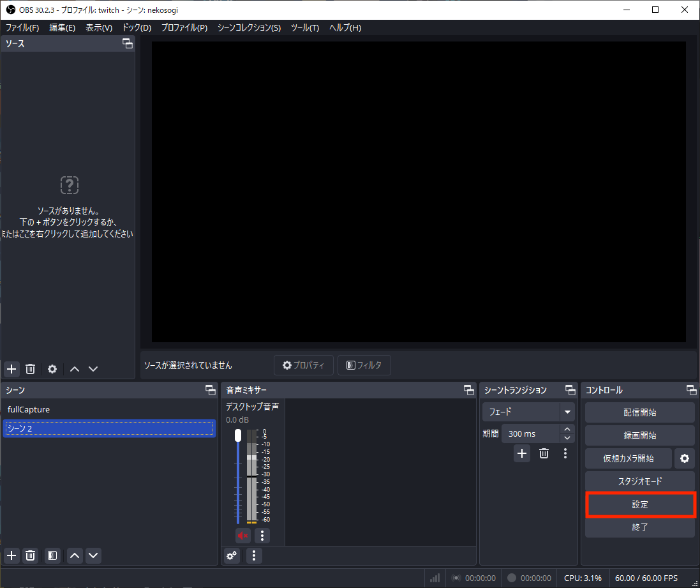Viewport: 700px width, 588px height.
Task: Undock the ソース panel using float icon
Action: (x=128, y=43)
